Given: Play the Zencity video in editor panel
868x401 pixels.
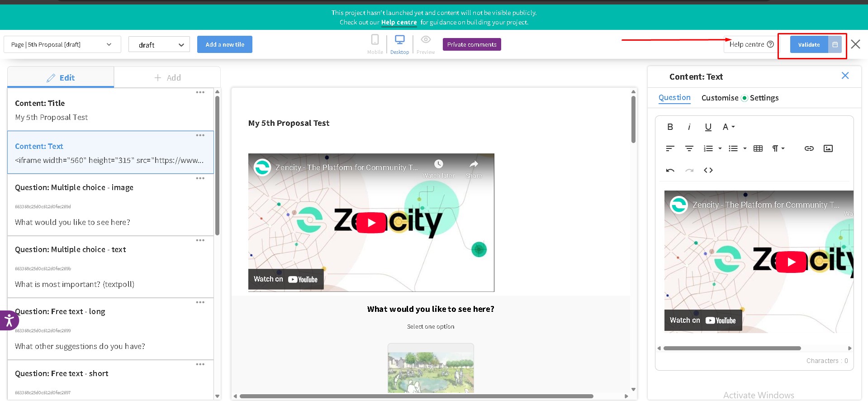Looking at the screenshot, I should click(x=791, y=262).
